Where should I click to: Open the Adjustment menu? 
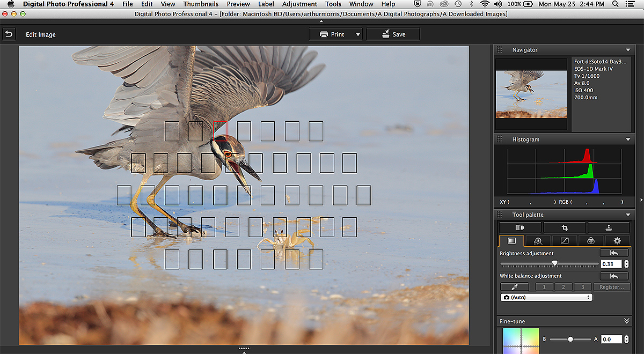pos(299,4)
